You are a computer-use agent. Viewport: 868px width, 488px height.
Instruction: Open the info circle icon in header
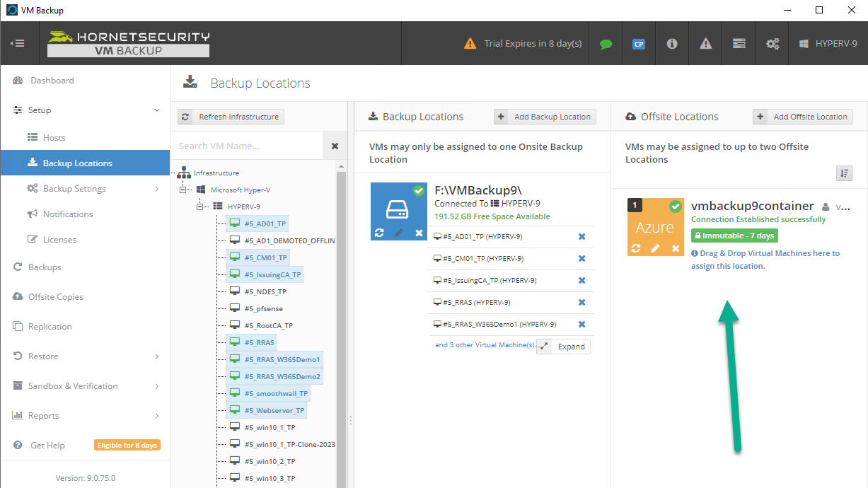click(x=672, y=44)
